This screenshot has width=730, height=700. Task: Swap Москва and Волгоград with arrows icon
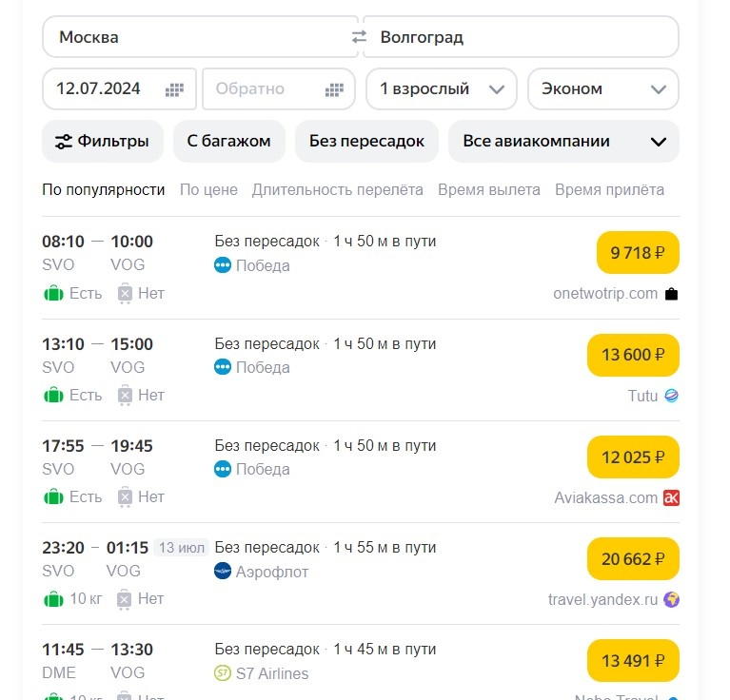(x=359, y=37)
